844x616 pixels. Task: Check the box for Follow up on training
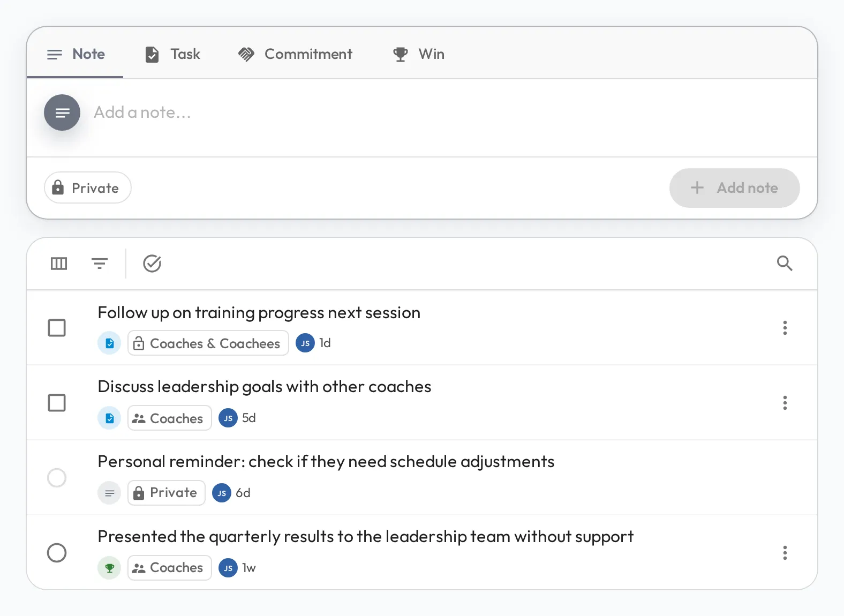(57, 328)
